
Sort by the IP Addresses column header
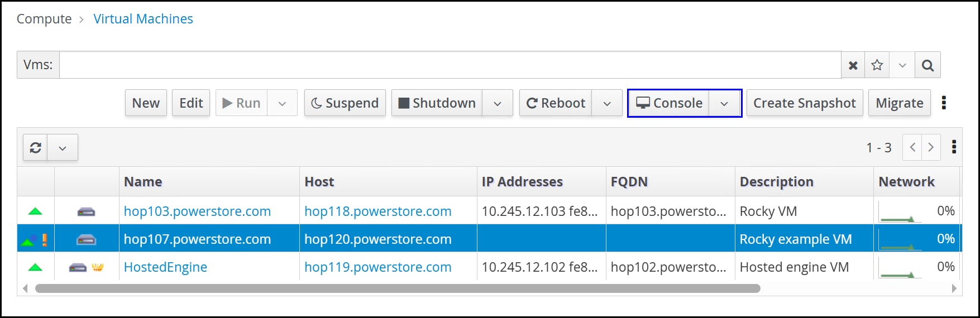point(542,182)
